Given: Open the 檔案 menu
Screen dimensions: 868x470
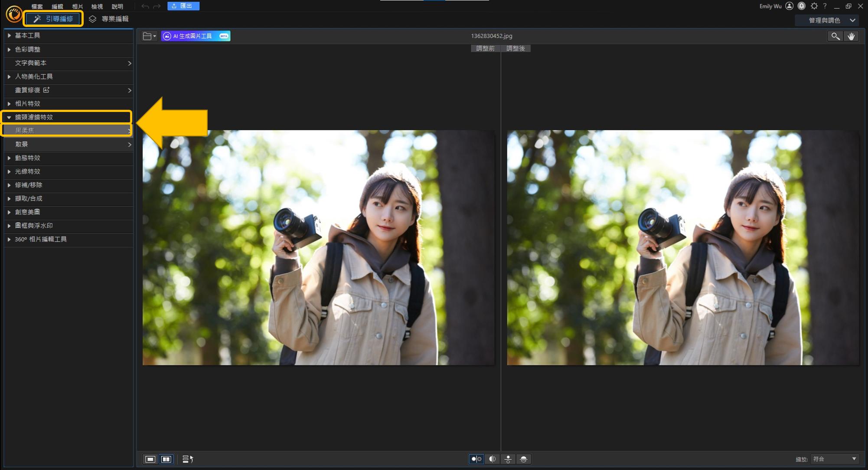Looking at the screenshot, I should pos(37,7).
